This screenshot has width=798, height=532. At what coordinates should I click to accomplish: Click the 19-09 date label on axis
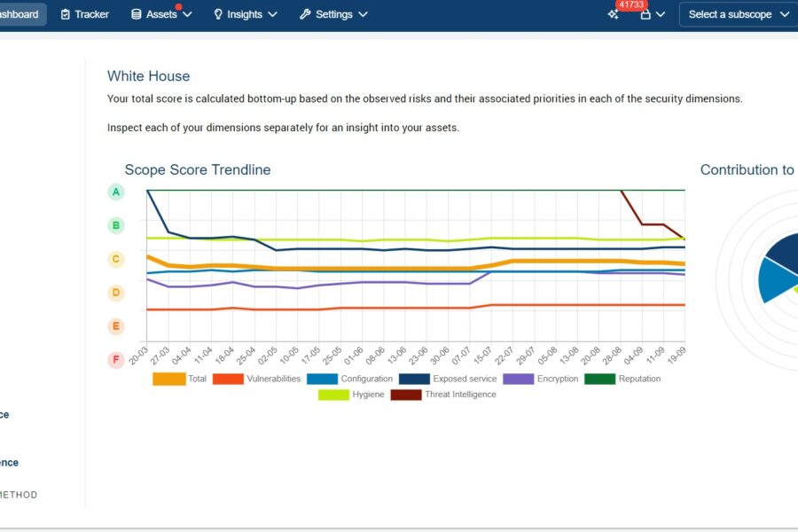[677, 356]
